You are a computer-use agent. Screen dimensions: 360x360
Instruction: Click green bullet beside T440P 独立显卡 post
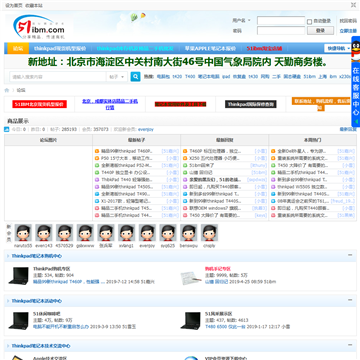(x=97, y=173)
